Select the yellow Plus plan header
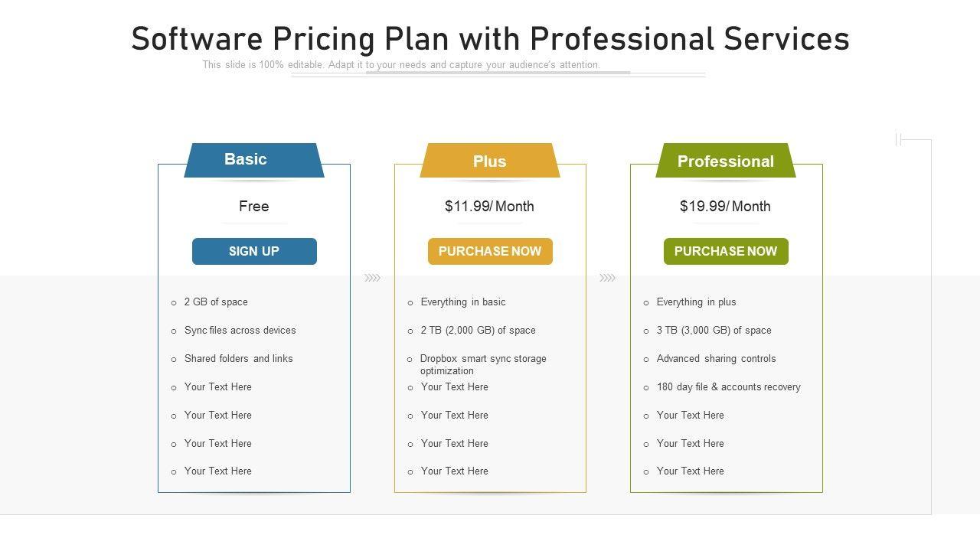This screenshot has height=551, width=980. 489,161
